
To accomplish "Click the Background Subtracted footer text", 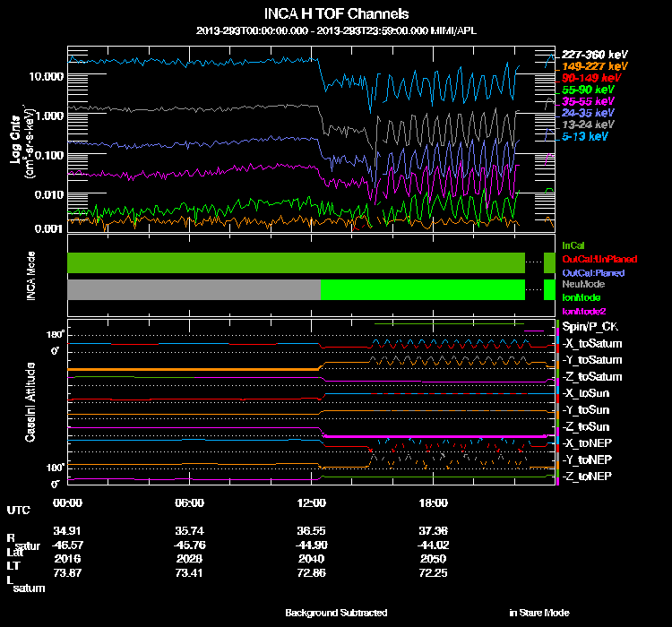I will point(336,613).
